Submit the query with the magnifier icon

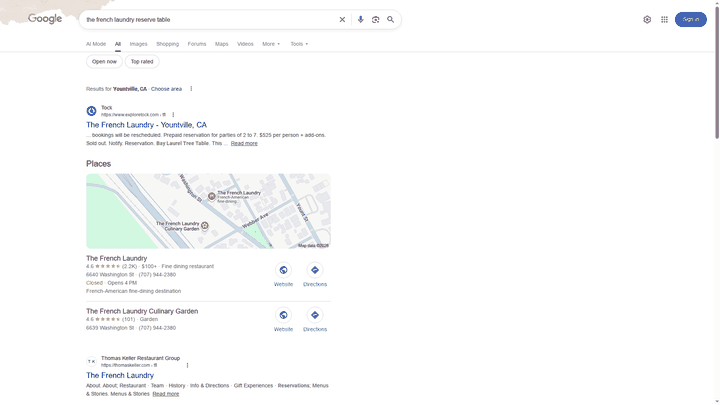coord(390,20)
